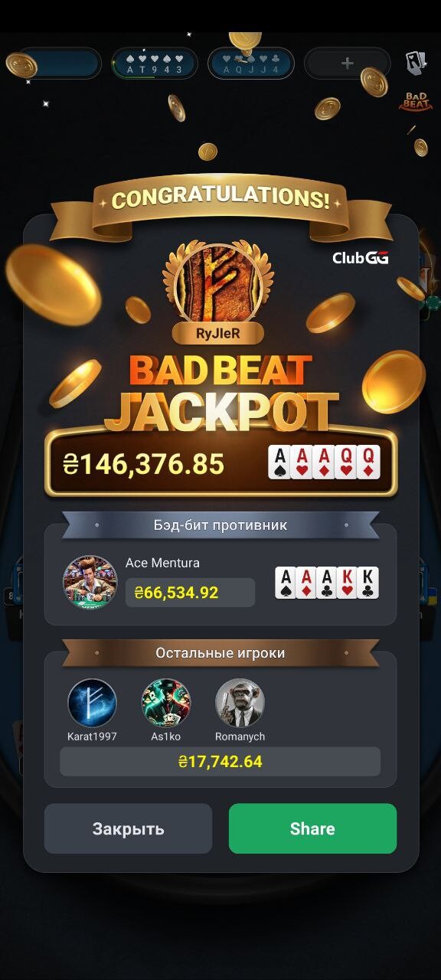This screenshot has width=441, height=980.
Task: Tap the winning hand AAAQQ cards
Action: [324, 462]
